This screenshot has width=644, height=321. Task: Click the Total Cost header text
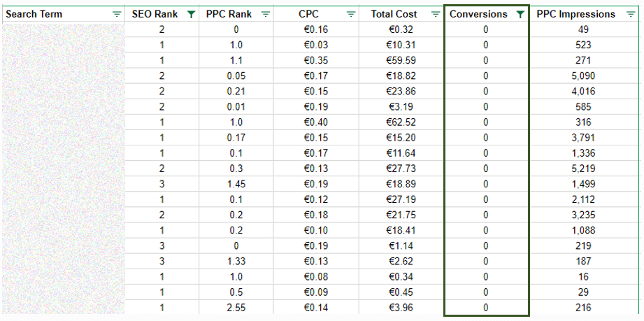[394, 14]
